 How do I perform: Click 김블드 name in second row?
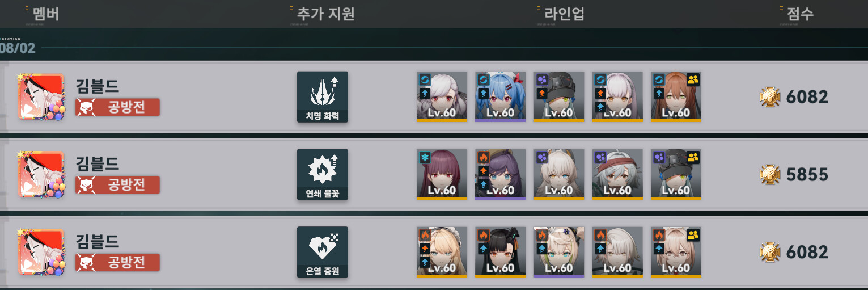[98, 163]
